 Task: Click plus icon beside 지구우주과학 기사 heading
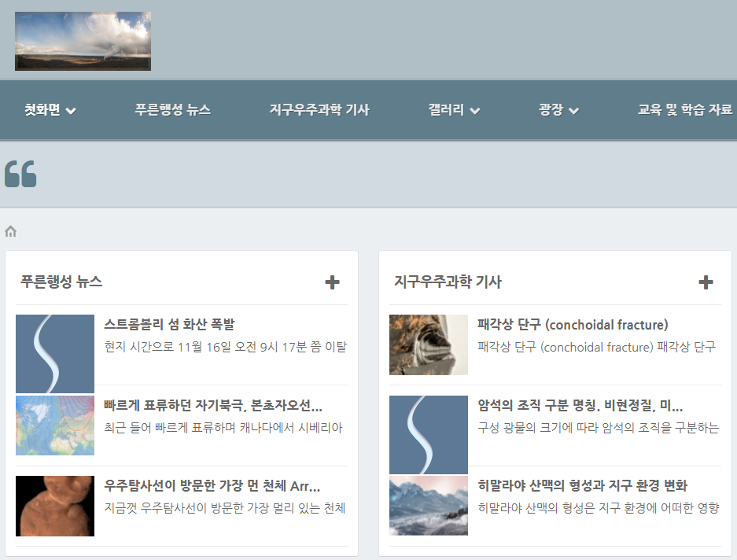[x=706, y=282]
